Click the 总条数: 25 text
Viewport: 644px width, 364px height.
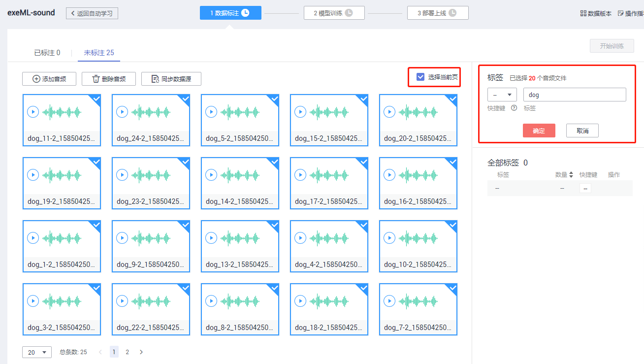73,352
